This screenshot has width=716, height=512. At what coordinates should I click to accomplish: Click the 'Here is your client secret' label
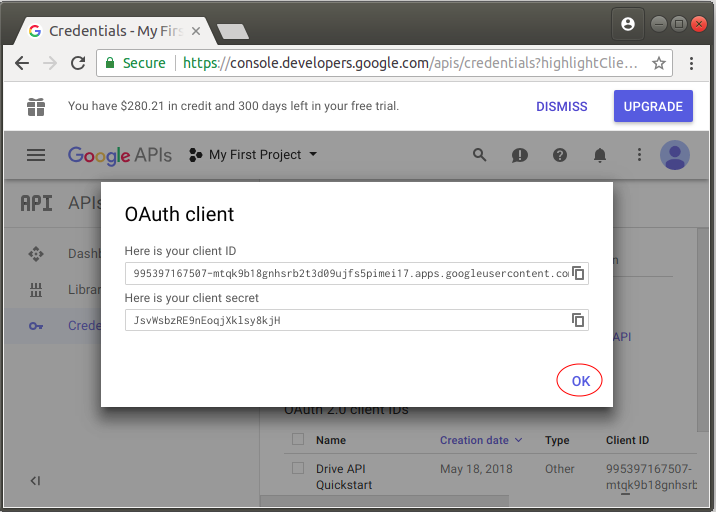(x=192, y=298)
